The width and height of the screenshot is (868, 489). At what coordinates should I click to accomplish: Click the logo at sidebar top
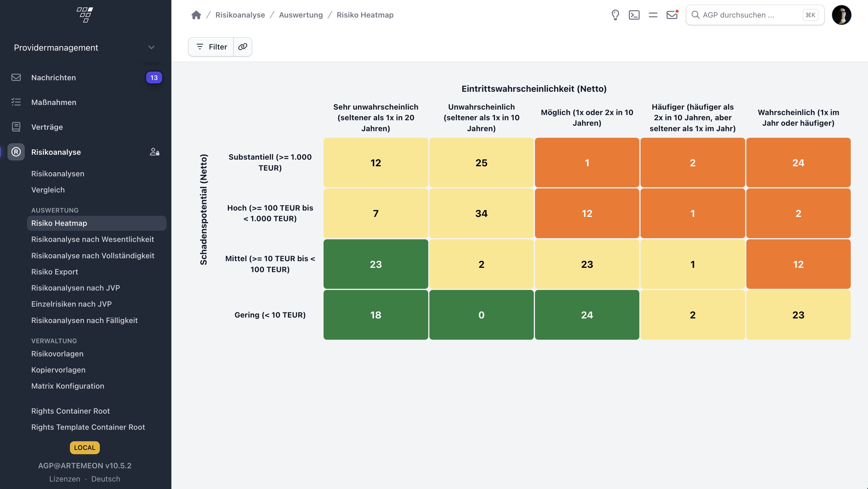tap(85, 15)
